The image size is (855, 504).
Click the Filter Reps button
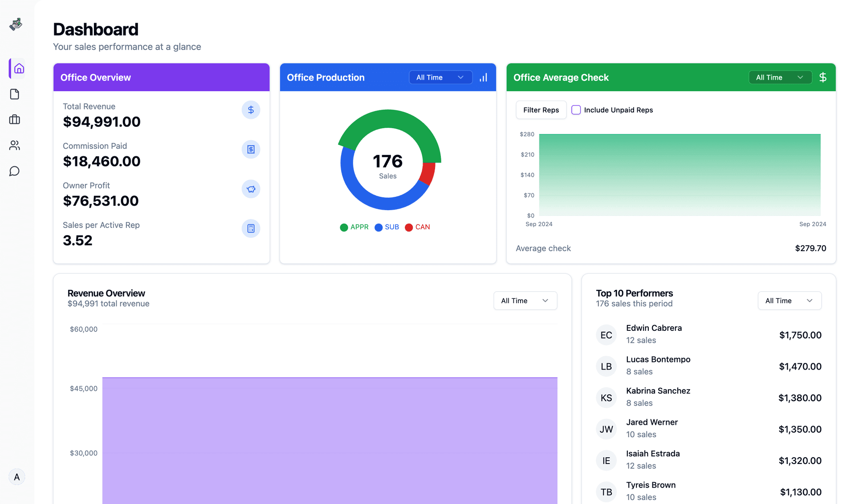tap(541, 110)
